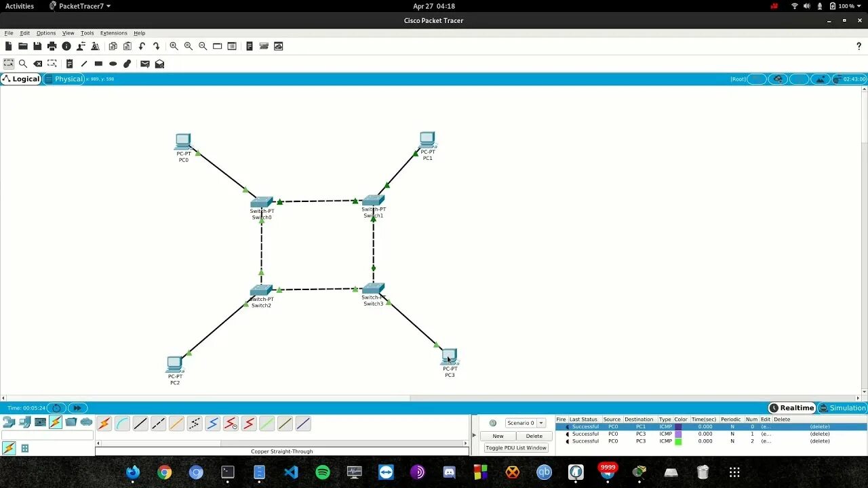868x488 pixels.
Task: Click the New scenario button
Action: pyautogui.click(x=498, y=436)
